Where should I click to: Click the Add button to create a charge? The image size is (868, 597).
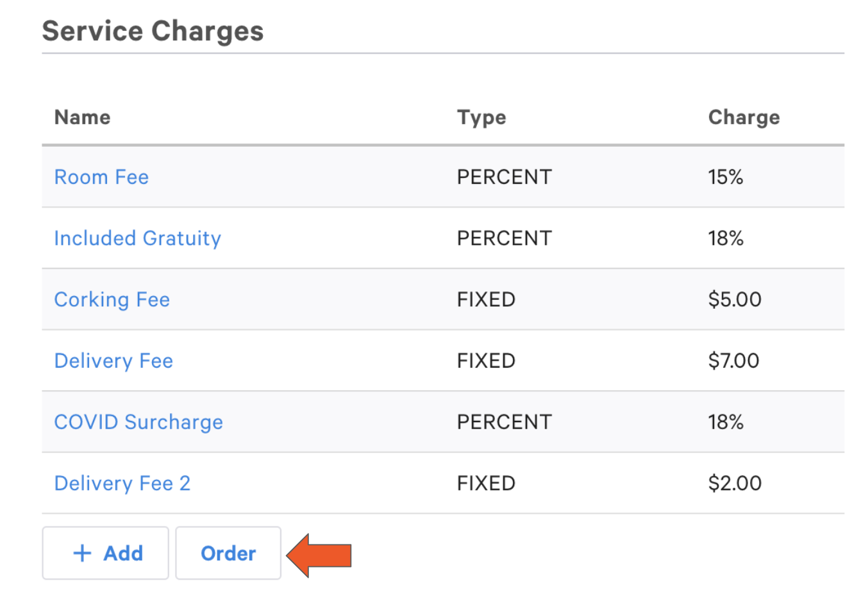[x=105, y=553]
